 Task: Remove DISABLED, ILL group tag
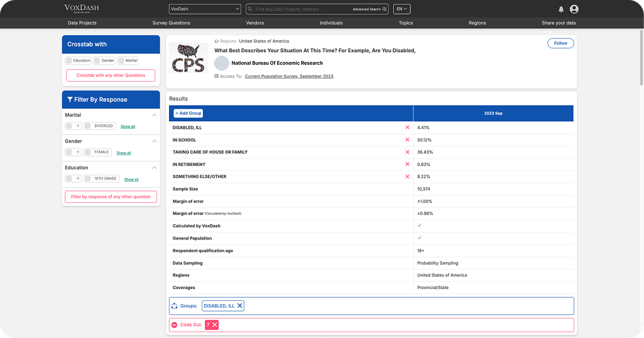pyautogui.click(x=240, y=305)
